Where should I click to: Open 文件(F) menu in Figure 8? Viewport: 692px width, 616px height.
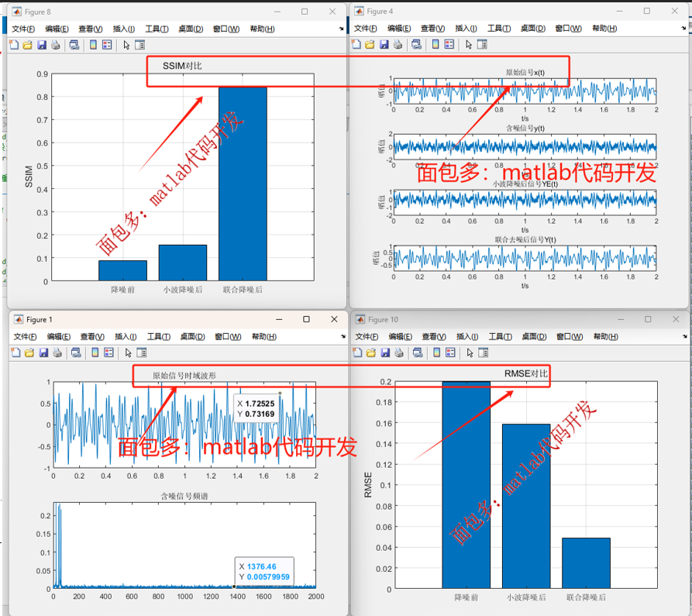[23, 29]
